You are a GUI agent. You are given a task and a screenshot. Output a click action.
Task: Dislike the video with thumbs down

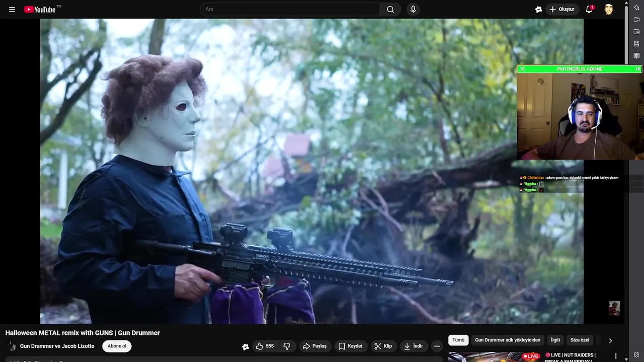[287, 346]
